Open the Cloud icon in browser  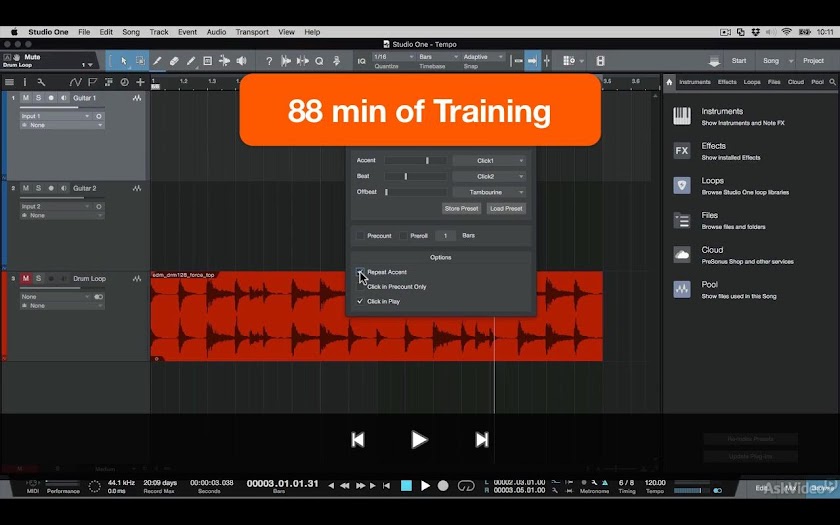(682, 254)
